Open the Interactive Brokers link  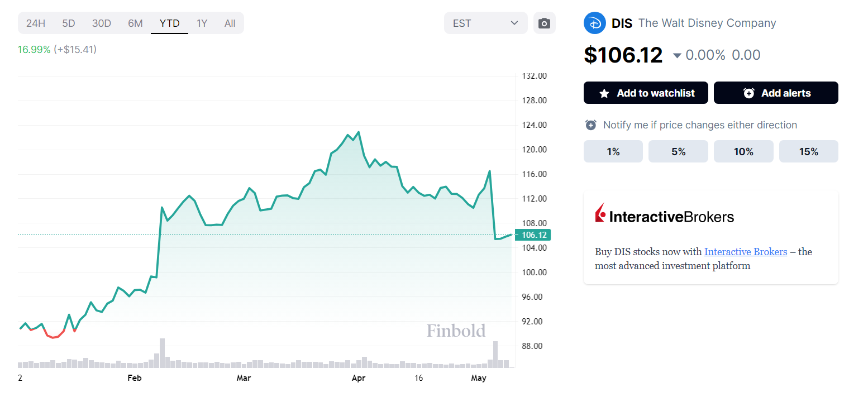tap(745, 252)
